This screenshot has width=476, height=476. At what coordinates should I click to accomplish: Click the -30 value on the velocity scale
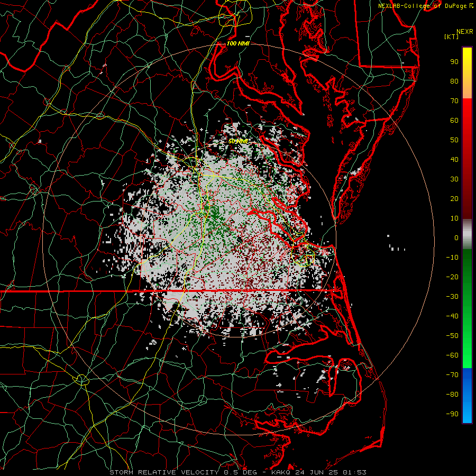(452, 297)
